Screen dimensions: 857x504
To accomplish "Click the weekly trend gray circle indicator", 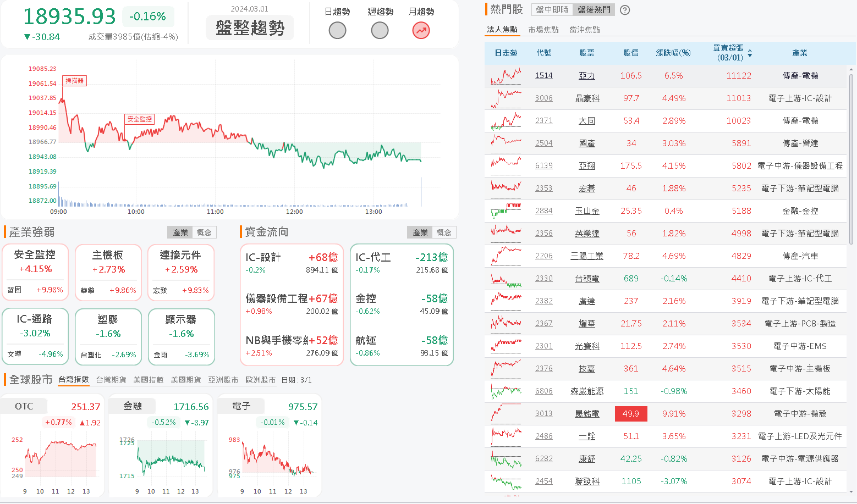I will point(380,30).
